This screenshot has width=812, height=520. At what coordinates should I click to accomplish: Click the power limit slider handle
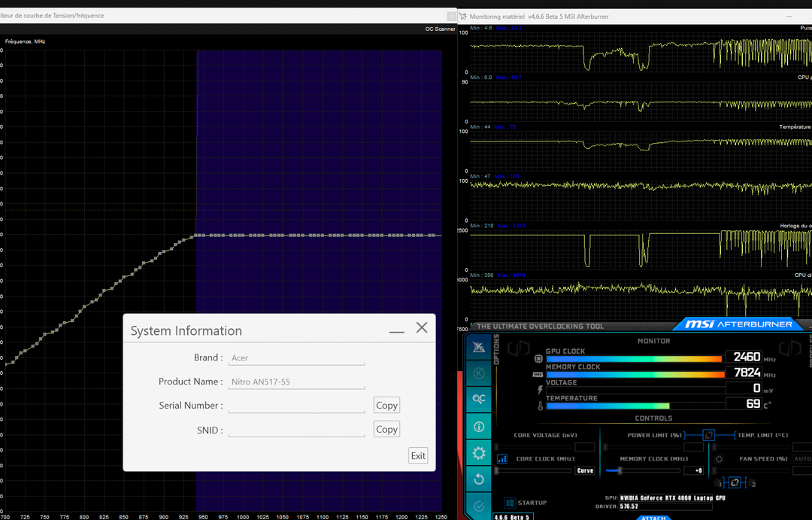pos(604,447)
